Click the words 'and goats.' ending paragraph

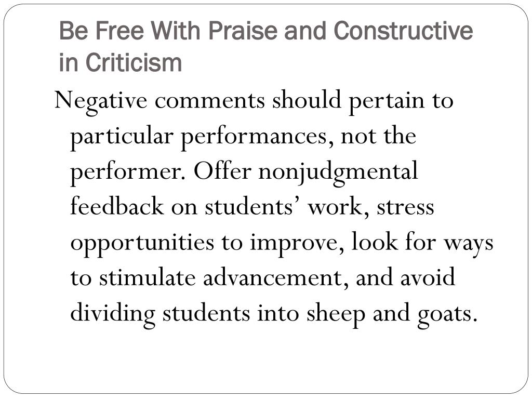425,314
